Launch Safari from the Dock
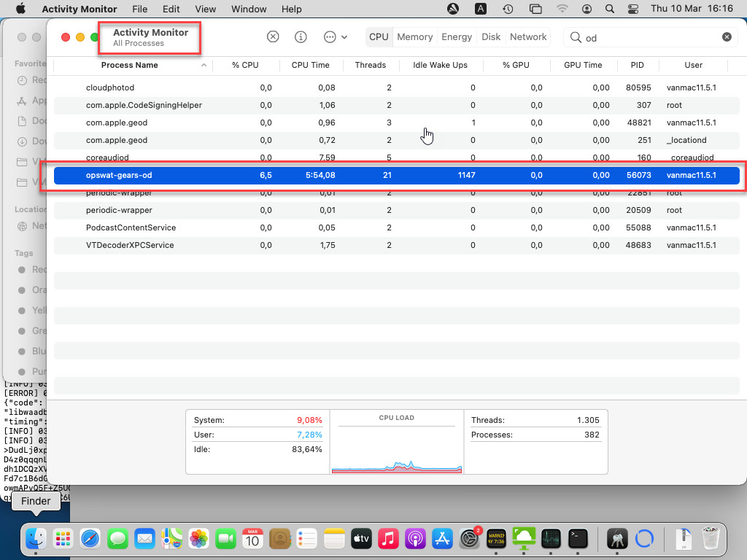Viewport: 747px width, 560px height. (x=90, y=539)
